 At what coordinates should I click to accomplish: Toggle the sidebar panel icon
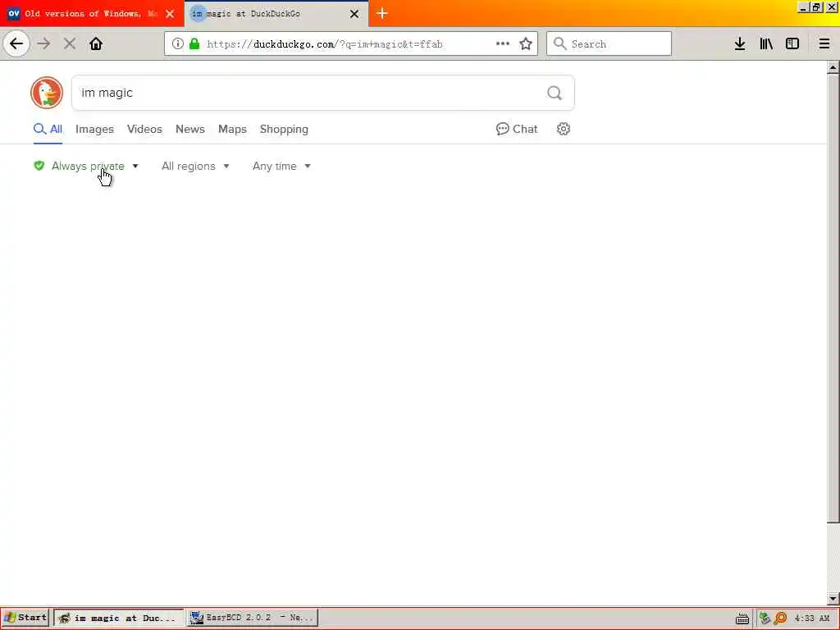792,44
